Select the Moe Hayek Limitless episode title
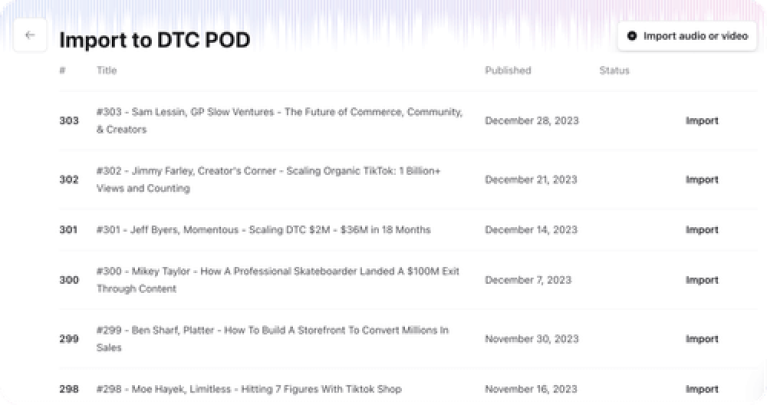The height and width of the screenshot is (405, 767). [x=249, y=389]
